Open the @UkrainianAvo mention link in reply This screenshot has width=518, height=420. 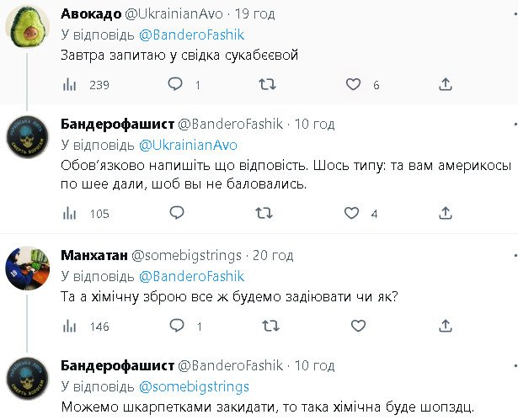pyautogui.click(x=188, y=144)
